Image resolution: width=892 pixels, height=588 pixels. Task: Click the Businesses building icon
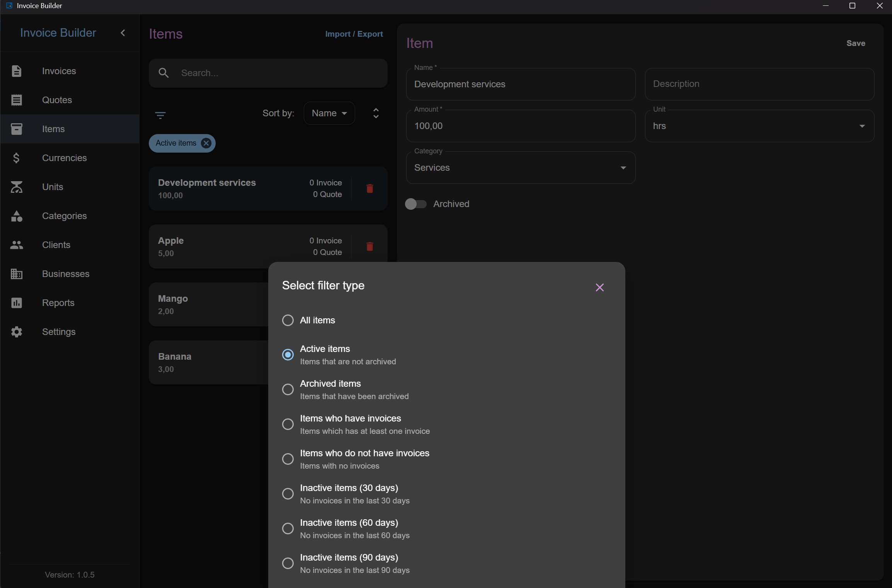17,274
